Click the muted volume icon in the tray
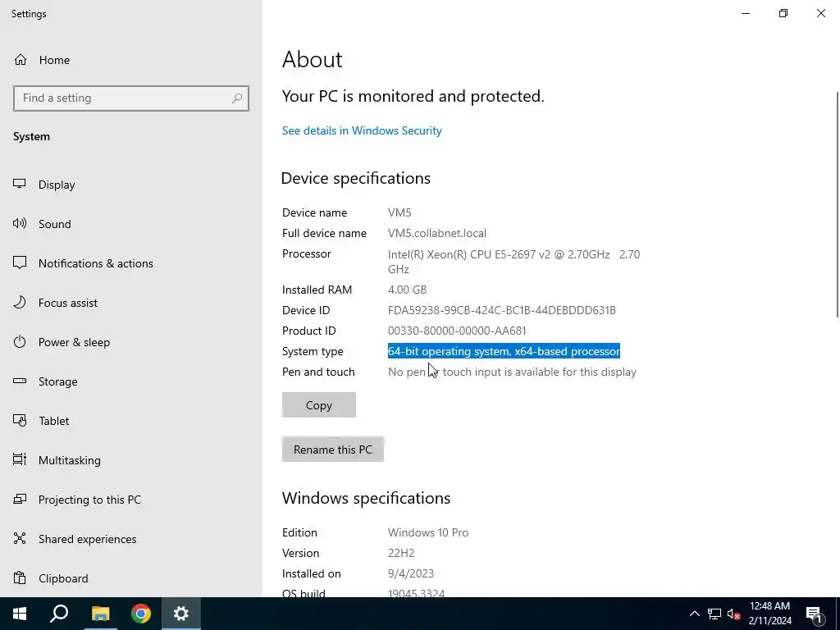This screenshot has width=840, height=630. [x=734, y=614]
